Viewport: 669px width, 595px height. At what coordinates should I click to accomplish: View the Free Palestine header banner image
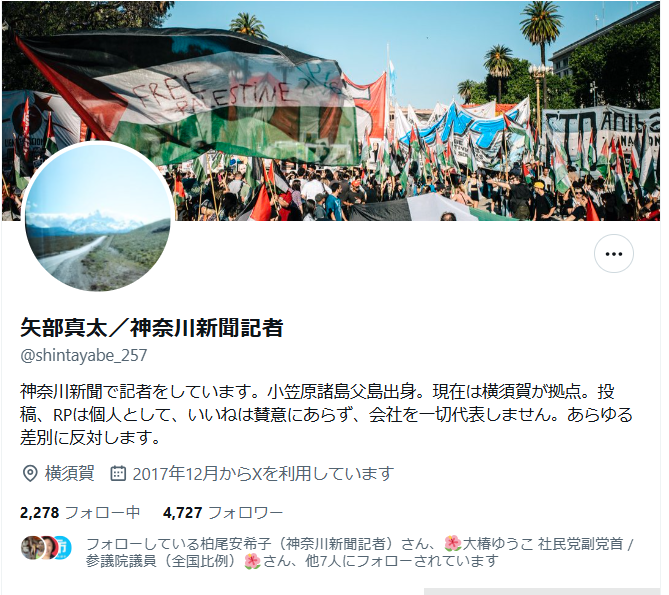331,111
